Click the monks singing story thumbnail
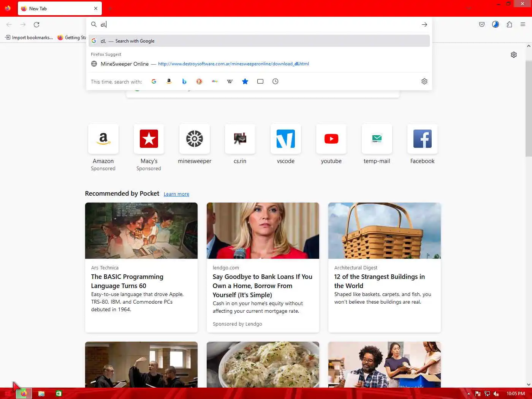The image size is (532, 399). (141, 364)
